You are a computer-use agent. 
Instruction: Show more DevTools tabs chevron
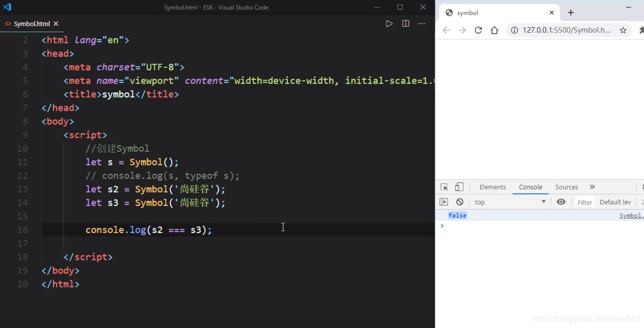[x=592, y=187]
